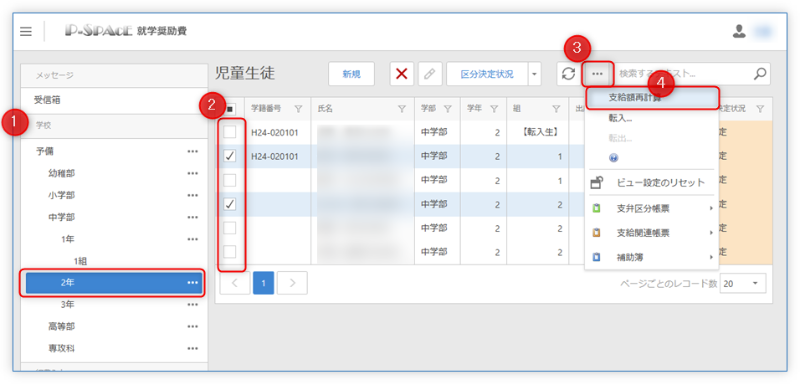The height and width of the screenshot is (384, 800).
Task: Select 支給額再計算 from the menu
Action: point(652,98)
